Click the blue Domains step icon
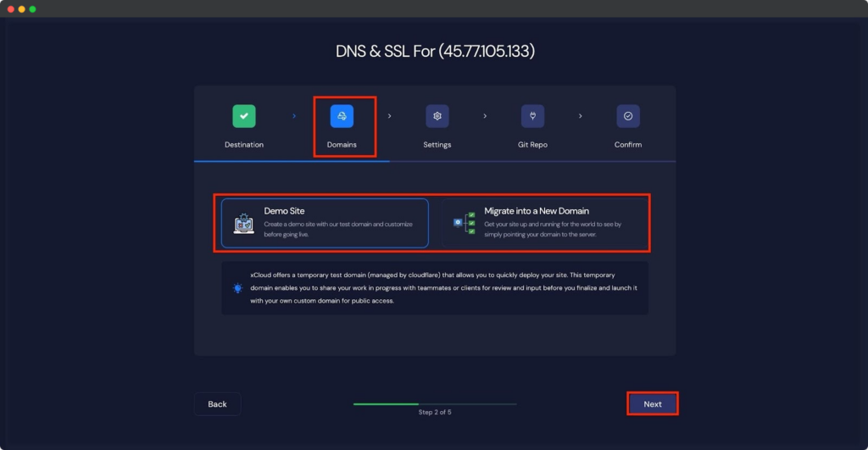The width and height of the screenshot is (868, 450). (x=342, y=116)
